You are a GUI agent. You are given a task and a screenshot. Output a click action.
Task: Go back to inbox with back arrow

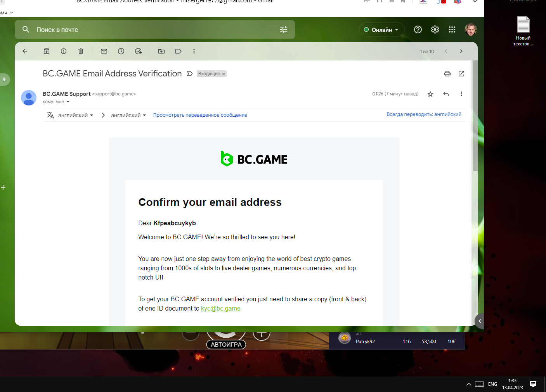25,51
